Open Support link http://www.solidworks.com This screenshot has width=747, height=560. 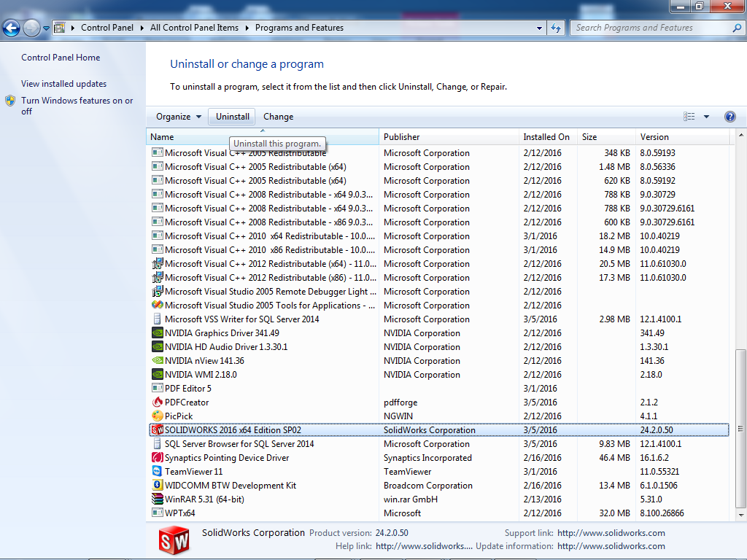(x=611, y=533)
